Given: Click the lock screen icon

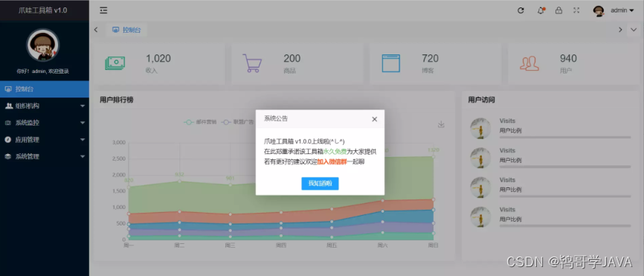Looking at the screenshot, I should 558,10.
